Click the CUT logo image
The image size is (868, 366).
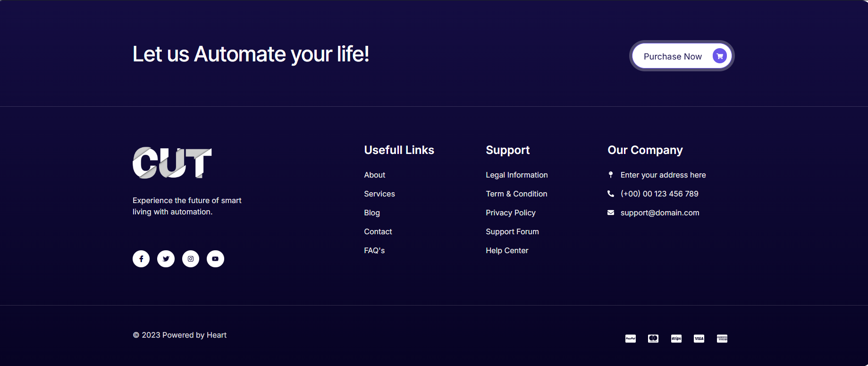[x=172, y=163]
